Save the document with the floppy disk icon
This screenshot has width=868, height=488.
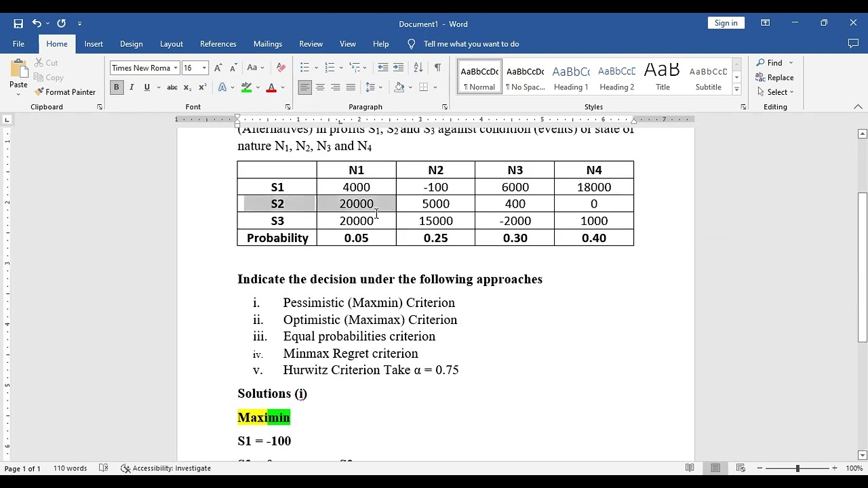tap(18, 24)
